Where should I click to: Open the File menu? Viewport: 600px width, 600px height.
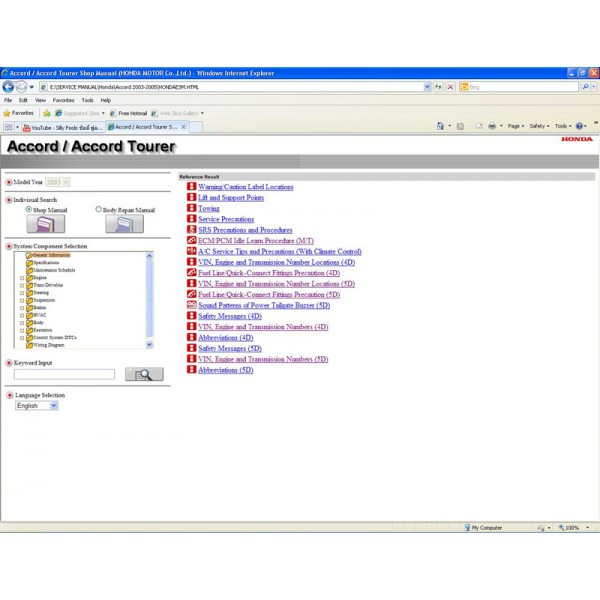(8, 100)
